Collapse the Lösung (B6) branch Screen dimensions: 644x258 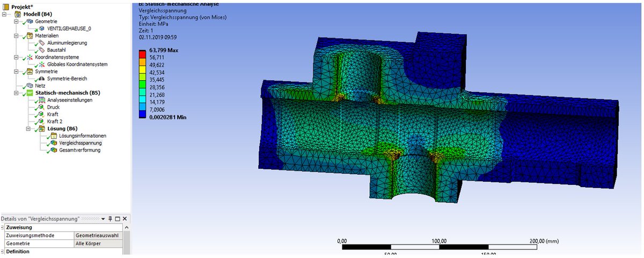28,128
